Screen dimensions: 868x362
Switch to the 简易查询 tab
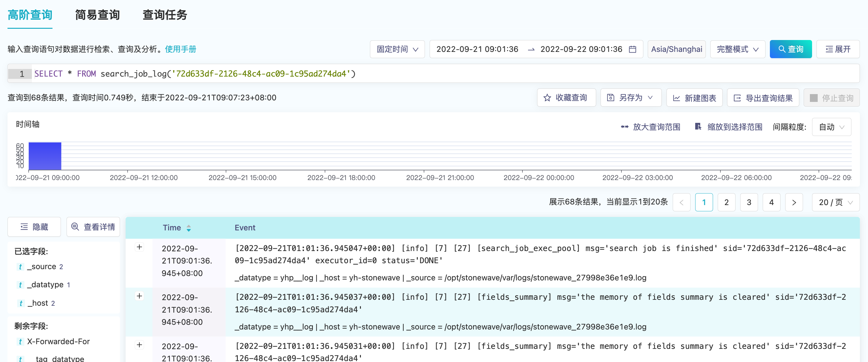pos(97,15)
